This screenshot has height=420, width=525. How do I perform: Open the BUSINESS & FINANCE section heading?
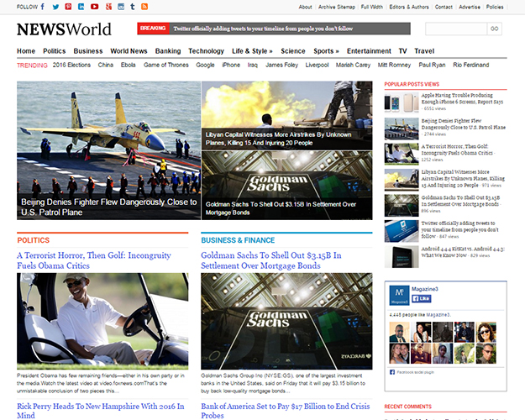(x=238, y=240)
